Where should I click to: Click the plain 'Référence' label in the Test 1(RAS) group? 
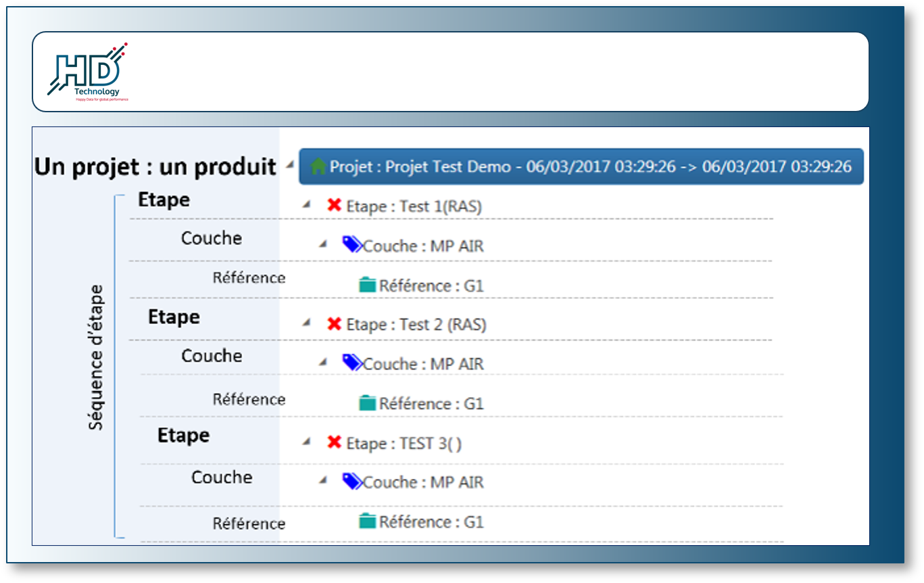249,277
